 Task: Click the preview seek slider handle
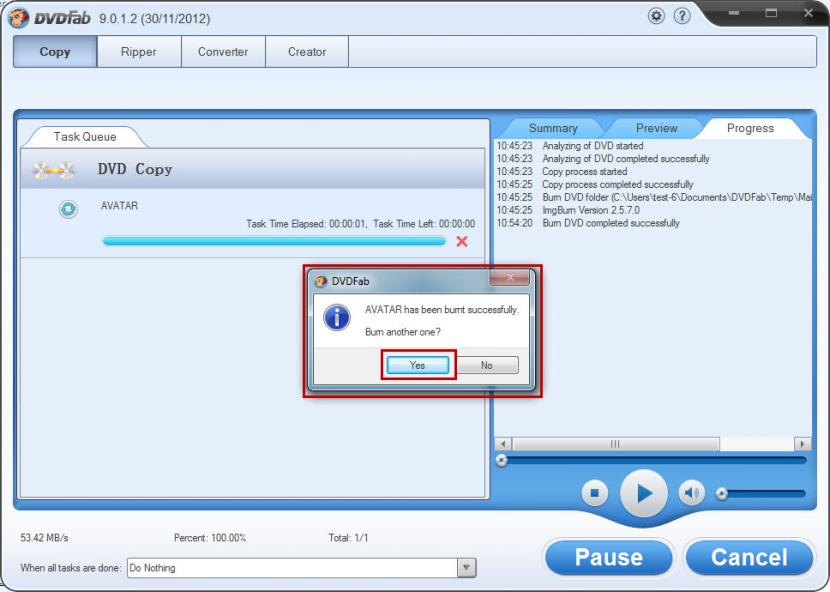(501, 460)
